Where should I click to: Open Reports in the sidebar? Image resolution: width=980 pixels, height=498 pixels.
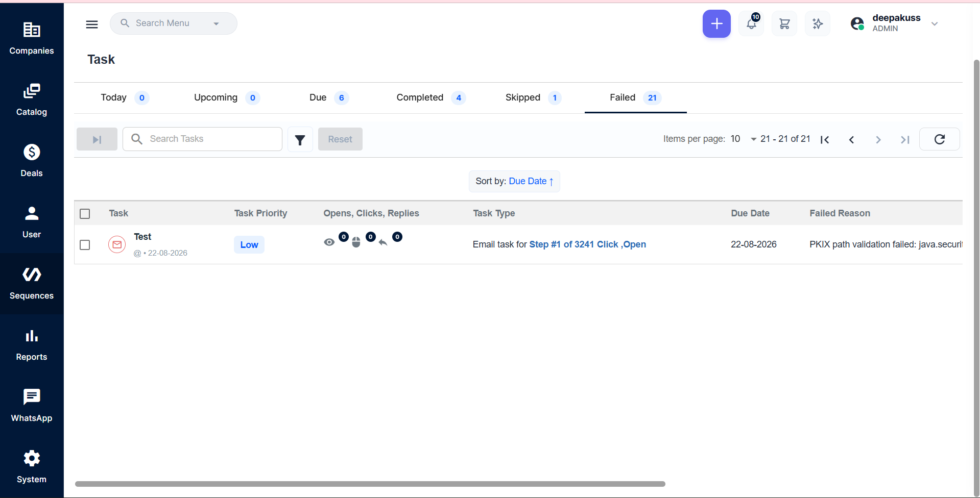click(32, 344)
